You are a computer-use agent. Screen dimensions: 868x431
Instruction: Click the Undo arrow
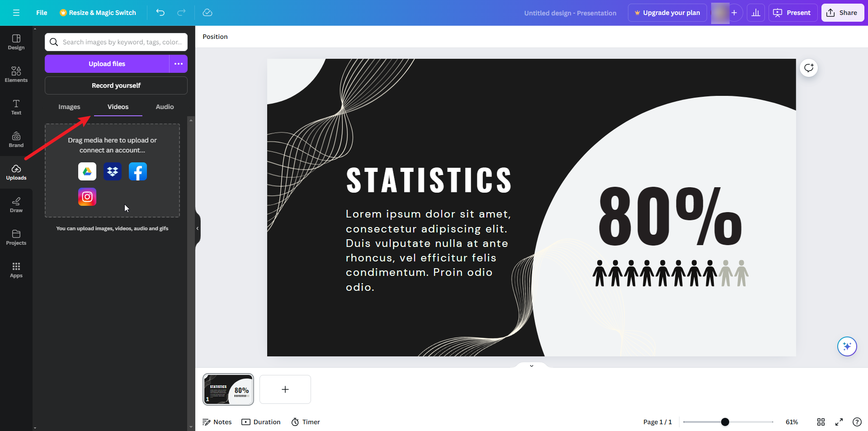160,13
